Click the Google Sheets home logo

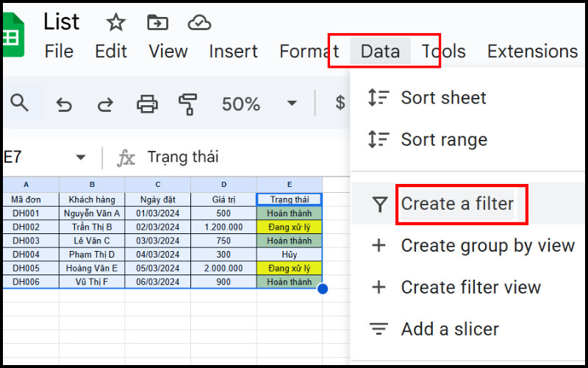[12, 35]
